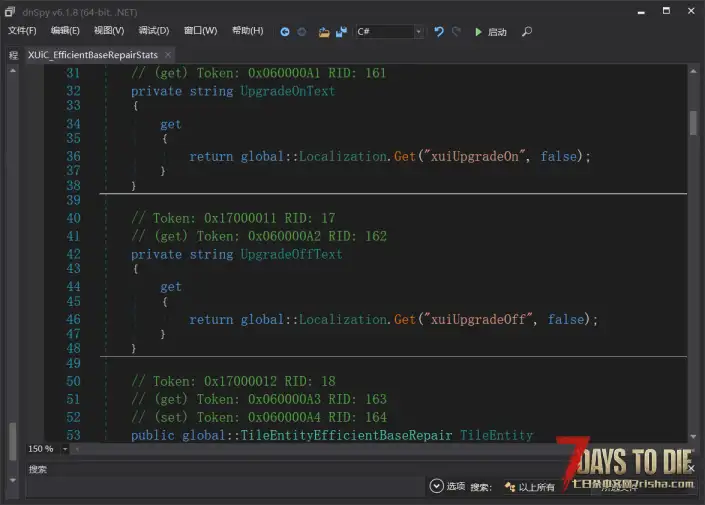
Task: Click the "xuiUpgradeOff" string literal
Action: (478, 319)
